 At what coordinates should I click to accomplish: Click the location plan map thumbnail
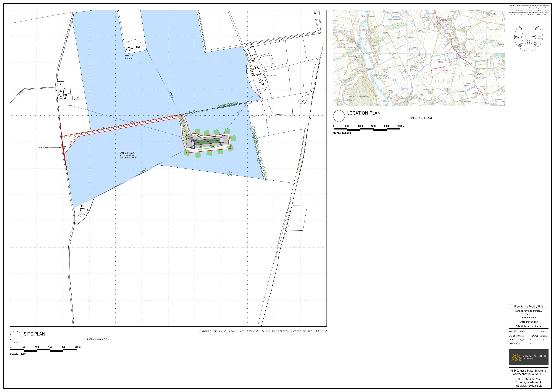click(x=419, y=58)
